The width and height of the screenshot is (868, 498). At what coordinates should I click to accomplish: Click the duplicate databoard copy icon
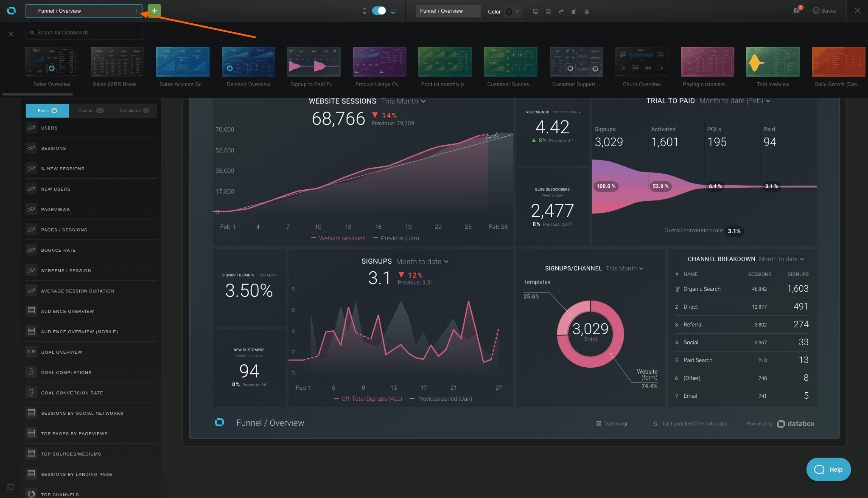[574, 11]
